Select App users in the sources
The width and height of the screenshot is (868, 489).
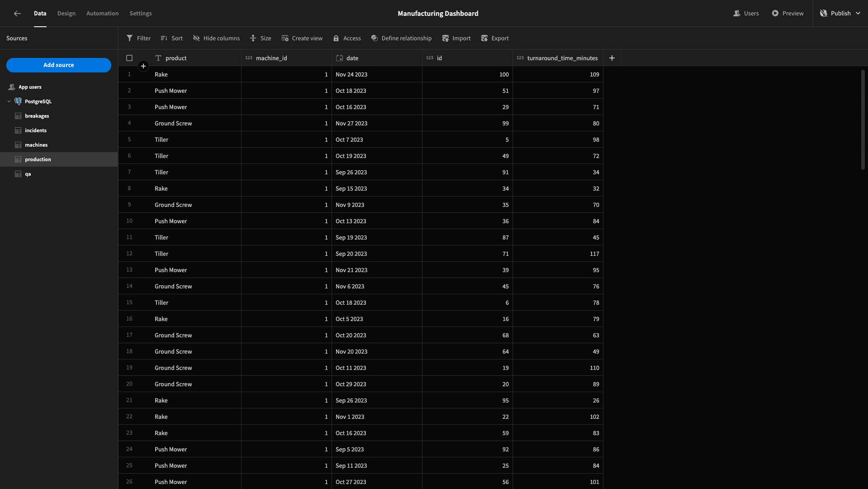pos(59,87)
